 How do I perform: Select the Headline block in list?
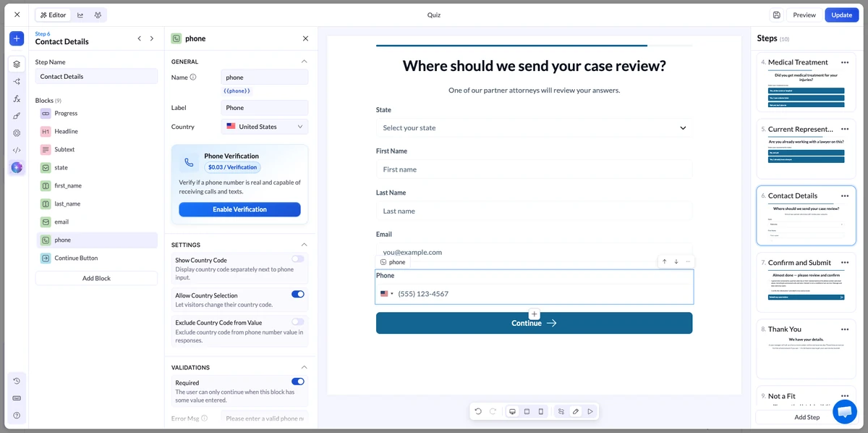point(97,132)
